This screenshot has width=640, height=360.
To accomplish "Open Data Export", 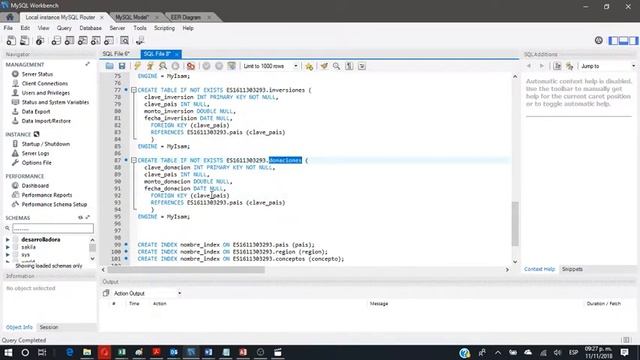I will [x=36, y=111].
